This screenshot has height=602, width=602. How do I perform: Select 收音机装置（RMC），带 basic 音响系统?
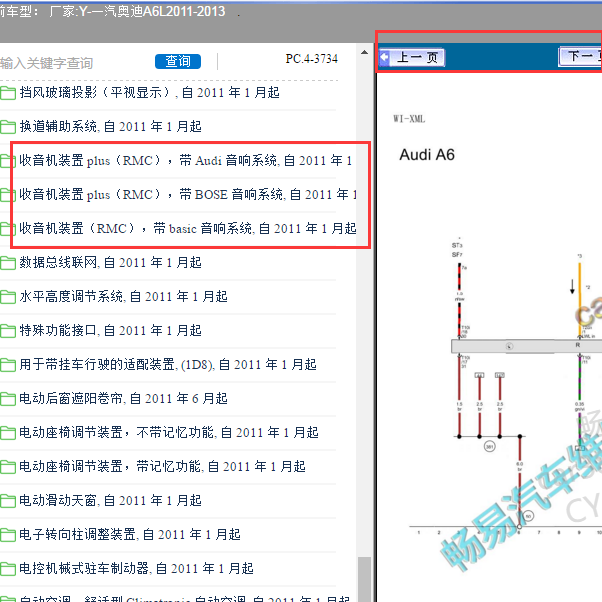188,228
